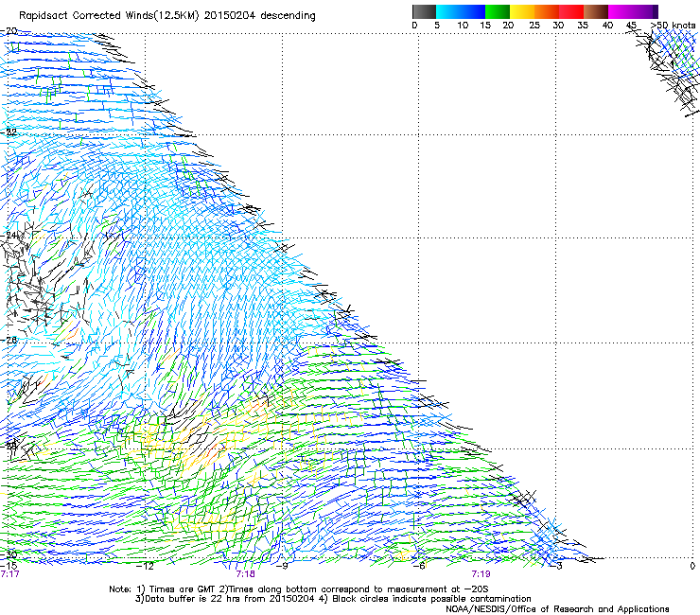Screen dimensions: 700x615
Task: Click the '-9' longitude label on bottom axis
Action: 282,566
